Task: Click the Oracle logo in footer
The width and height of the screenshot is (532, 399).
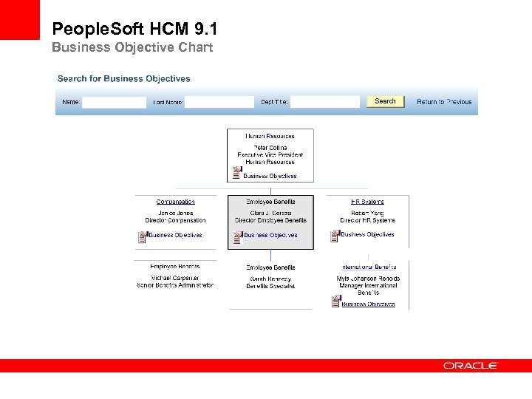Action: point(470,366)
